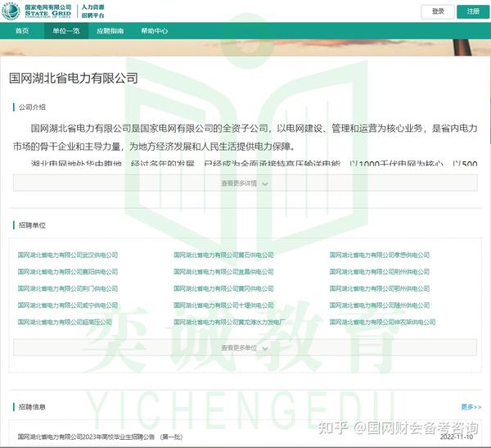Click the 招聘信息 section heading
491x448 pixels.
click(x=32, y=407)
